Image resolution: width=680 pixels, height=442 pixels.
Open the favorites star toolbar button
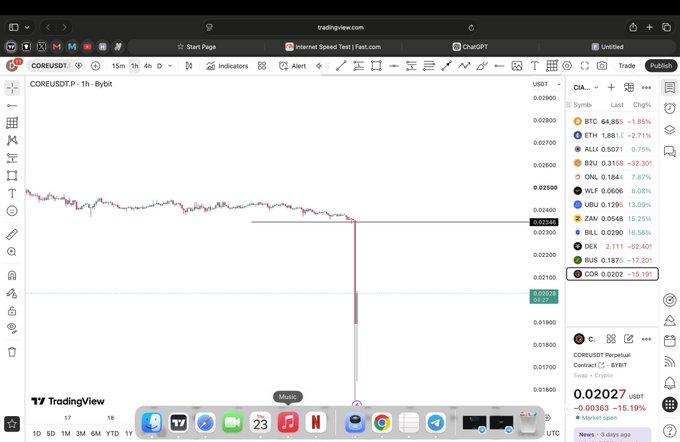(x=12, y=423)
